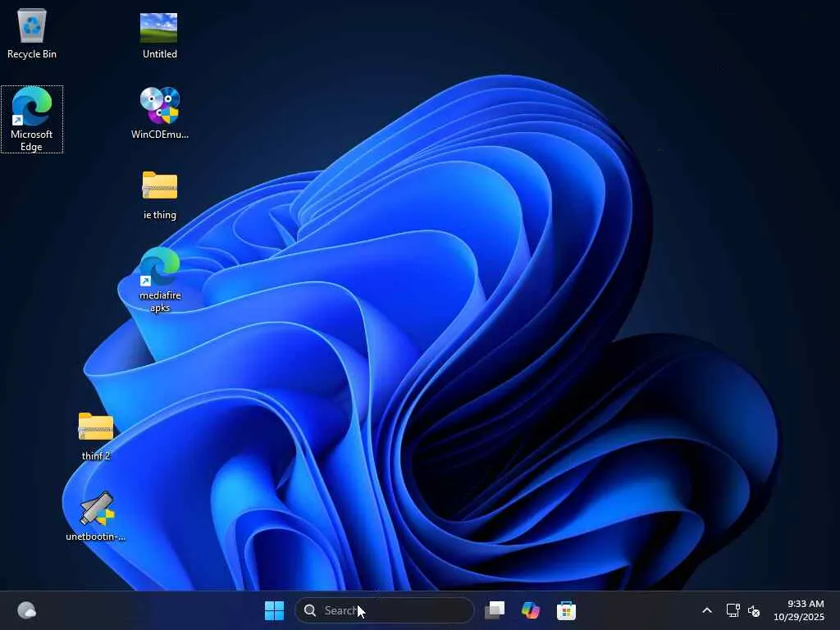The width and height of the screenshot is (840, 630).
Task: Show hidden system tray icons
Action: click(x=707, y=610)
